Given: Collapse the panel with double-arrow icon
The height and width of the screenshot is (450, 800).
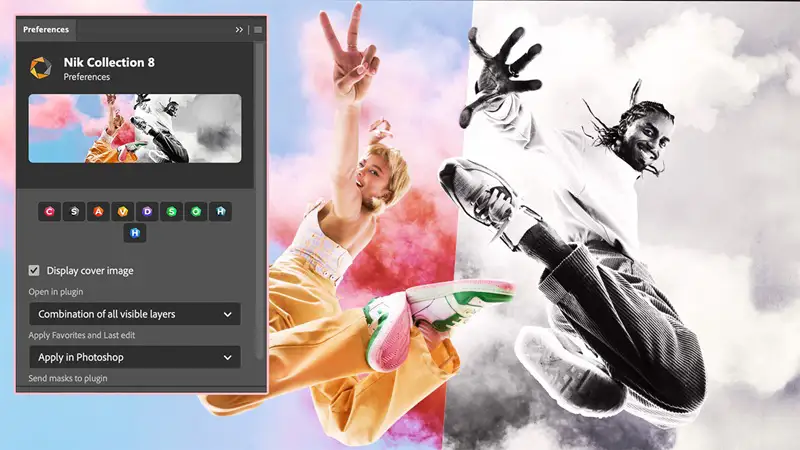Looking at the screenshot, I should (239, 30).
